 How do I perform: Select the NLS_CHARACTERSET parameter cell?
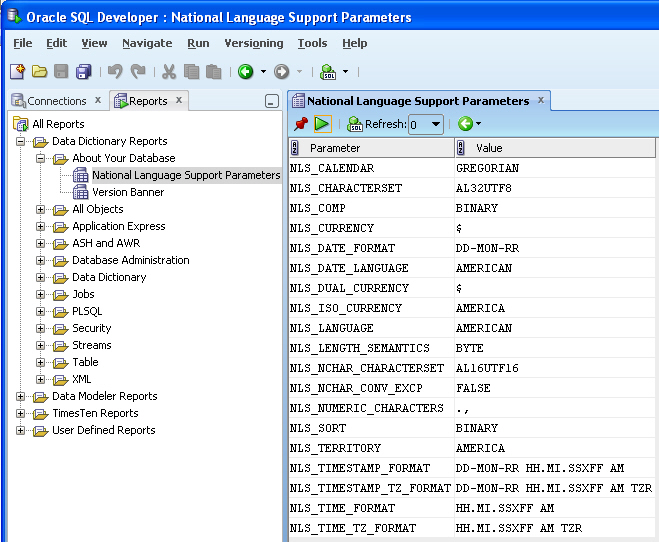pos(372,188)
